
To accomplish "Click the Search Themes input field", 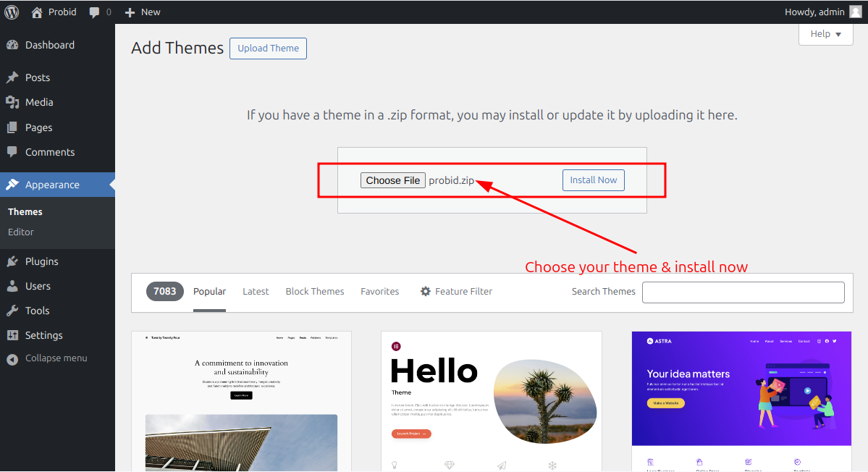I will [x=743, y=292].
